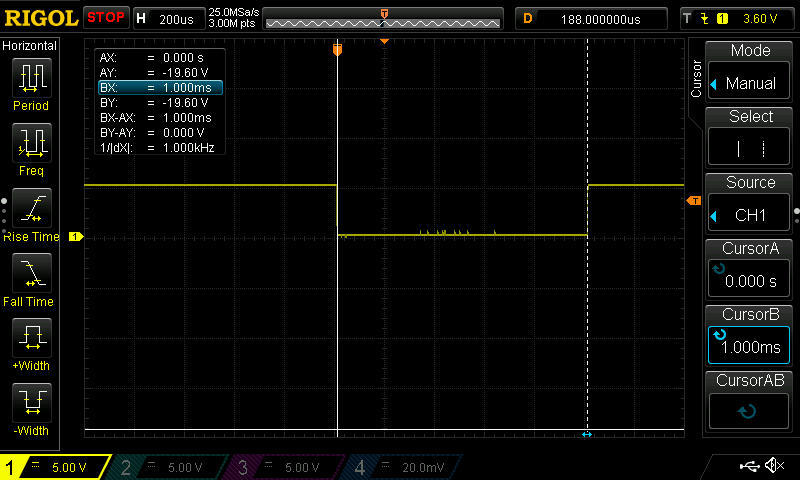Viewport: 800px width, 480px height.
Task: Select channel 1 5.00 V tab
Action: click(x=55, y=467)
